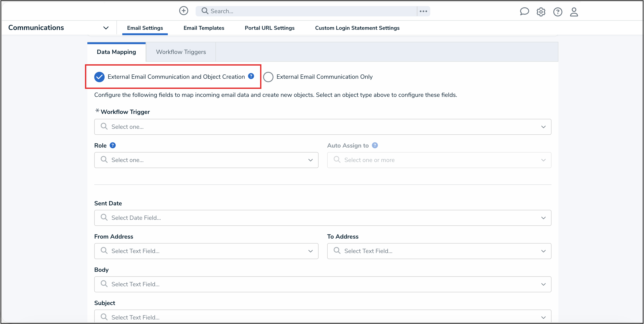The image size is (644, 324).
Task: Open the user profile icon
Action: click(574, 12)
